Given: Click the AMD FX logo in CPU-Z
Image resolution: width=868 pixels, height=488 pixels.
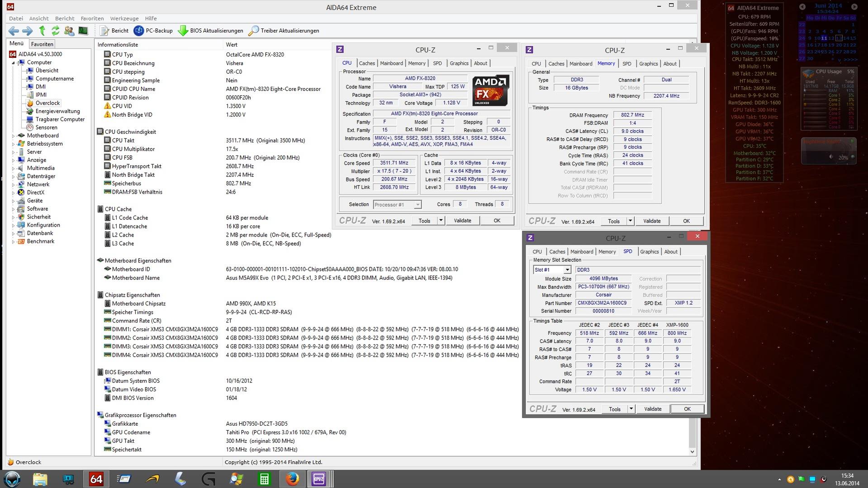Looking at the screenshot, I should point(491,90).
